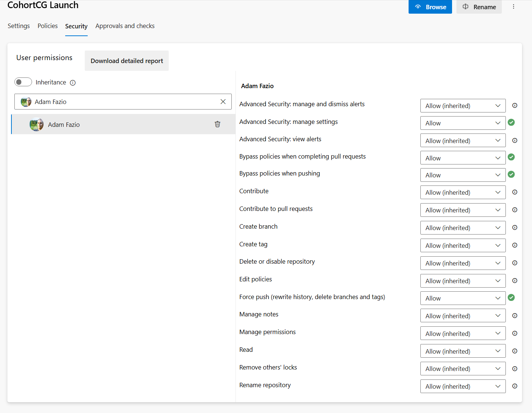Open the Create branch permission dropdown
Screen dimensions: 532x413
coord(463,228)
